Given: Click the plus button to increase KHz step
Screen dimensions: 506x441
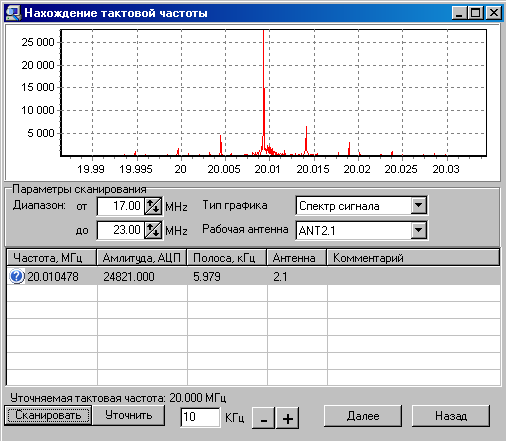Looking at the screenshot, I should coord(288,417).
